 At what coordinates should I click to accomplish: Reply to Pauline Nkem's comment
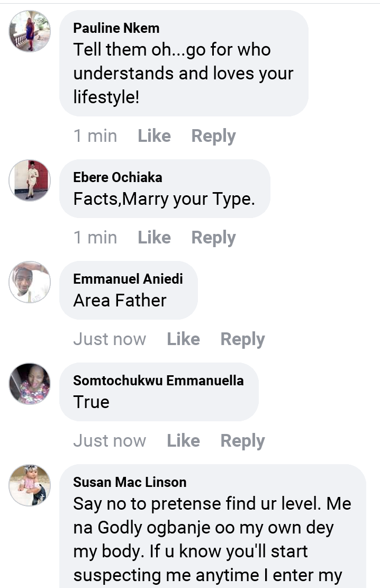point(213,136)
